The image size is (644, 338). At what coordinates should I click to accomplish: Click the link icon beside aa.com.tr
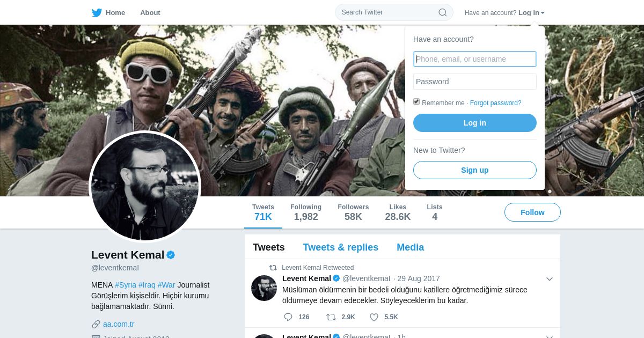pos(96,324)
